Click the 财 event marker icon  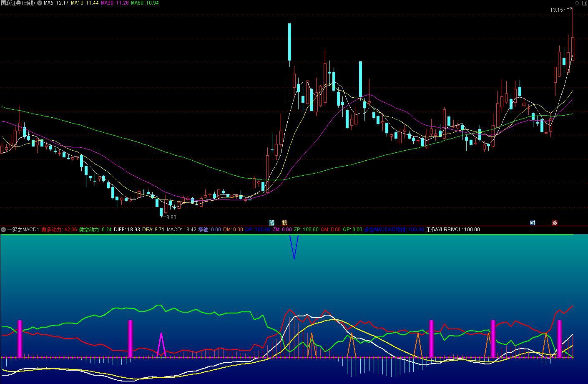pyautogui.click(x=533, y=223)
